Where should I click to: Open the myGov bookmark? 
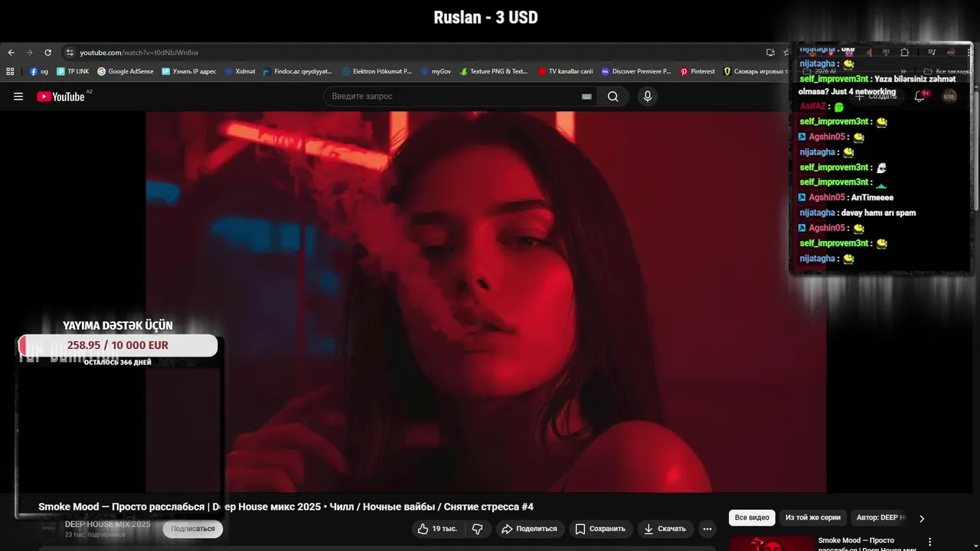point(436,71)
